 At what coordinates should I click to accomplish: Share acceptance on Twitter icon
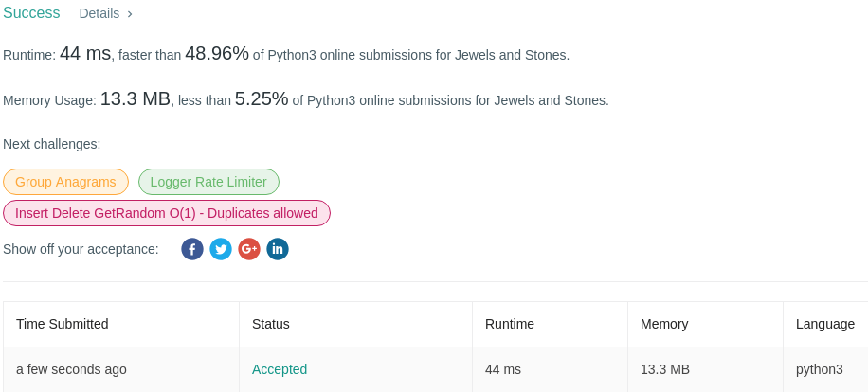click(221, 249)
